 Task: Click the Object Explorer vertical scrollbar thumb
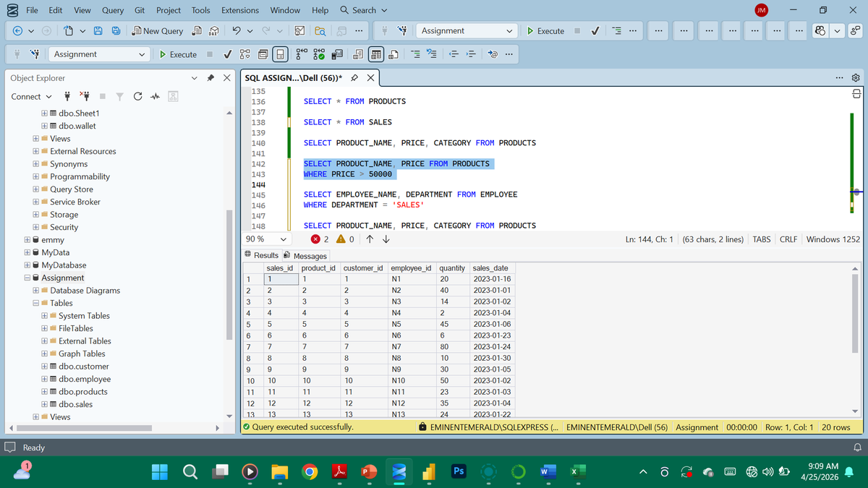(231, 275)
